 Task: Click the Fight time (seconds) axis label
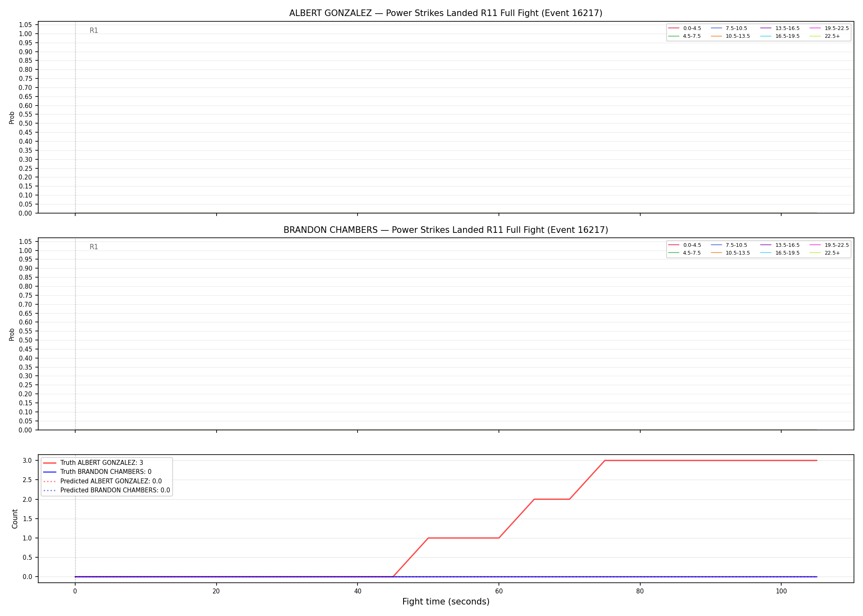[446, 602]
